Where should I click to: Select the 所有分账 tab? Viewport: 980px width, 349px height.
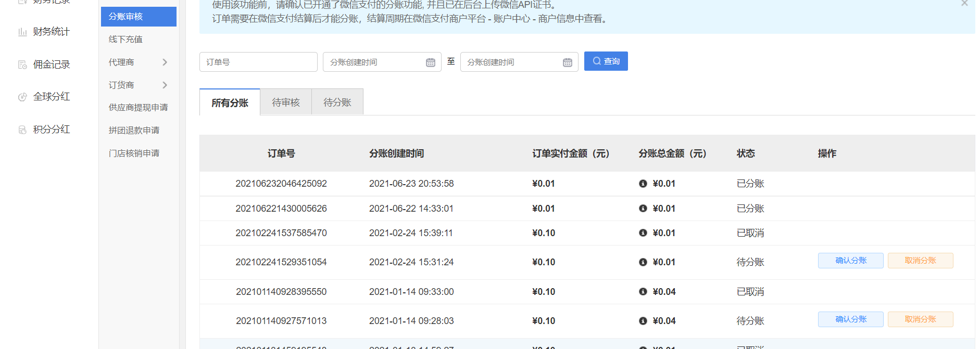point(230,103)
